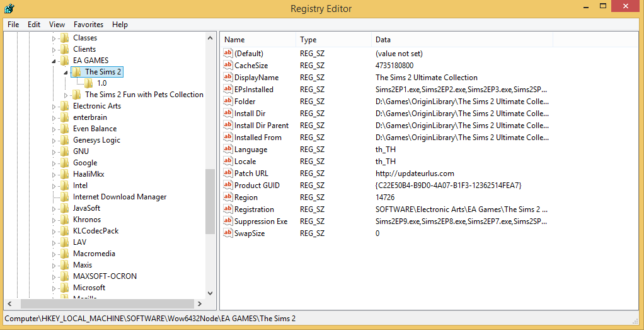
Task: Expand the Google key
Action: [x=54, y=163]
